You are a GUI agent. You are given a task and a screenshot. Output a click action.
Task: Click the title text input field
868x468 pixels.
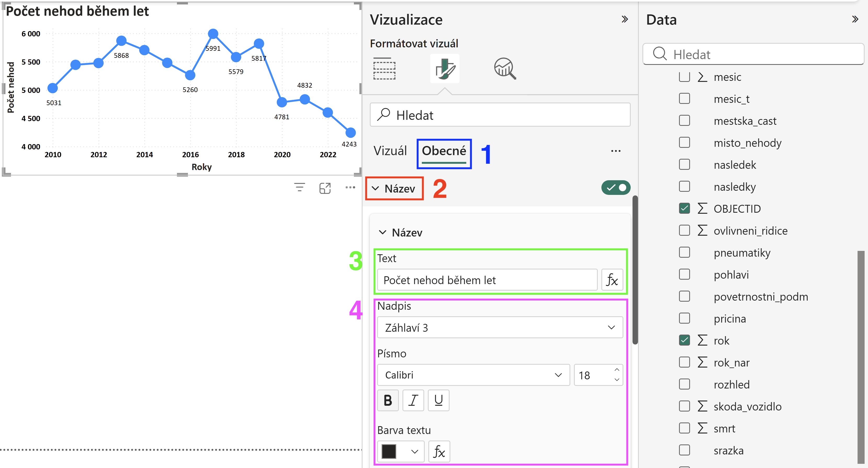pos(487,280)
